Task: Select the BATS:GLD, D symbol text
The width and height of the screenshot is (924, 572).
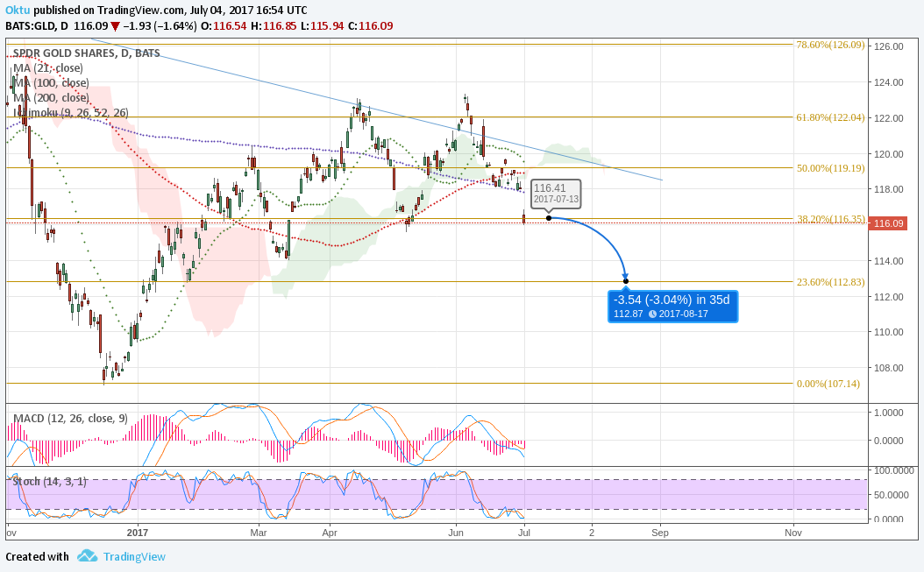Action: pos(37,26)
